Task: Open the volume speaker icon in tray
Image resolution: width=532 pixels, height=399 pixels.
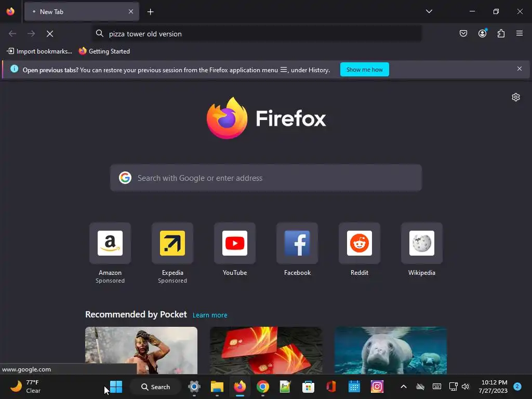Action: tap(465, 387)
